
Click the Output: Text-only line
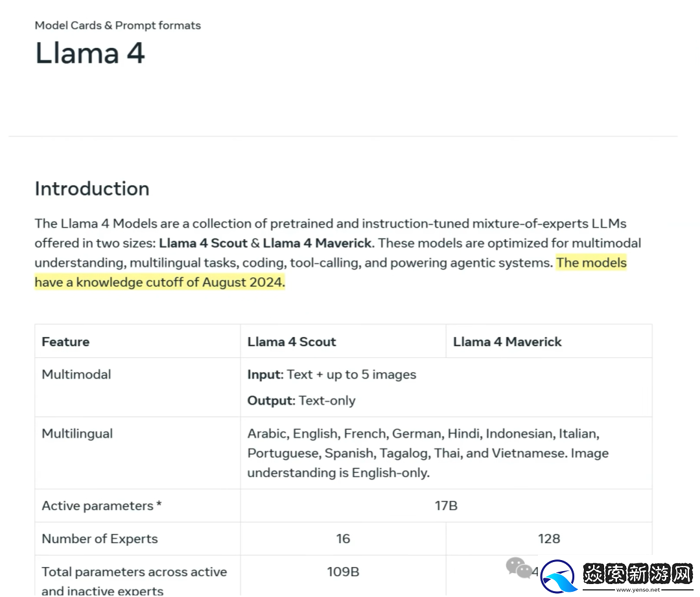tap(301, 401)
